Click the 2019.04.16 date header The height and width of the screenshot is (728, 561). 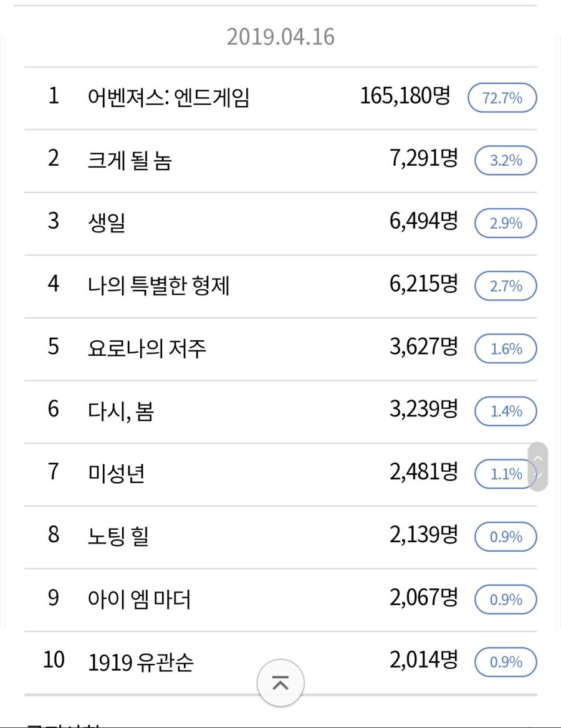280,37
